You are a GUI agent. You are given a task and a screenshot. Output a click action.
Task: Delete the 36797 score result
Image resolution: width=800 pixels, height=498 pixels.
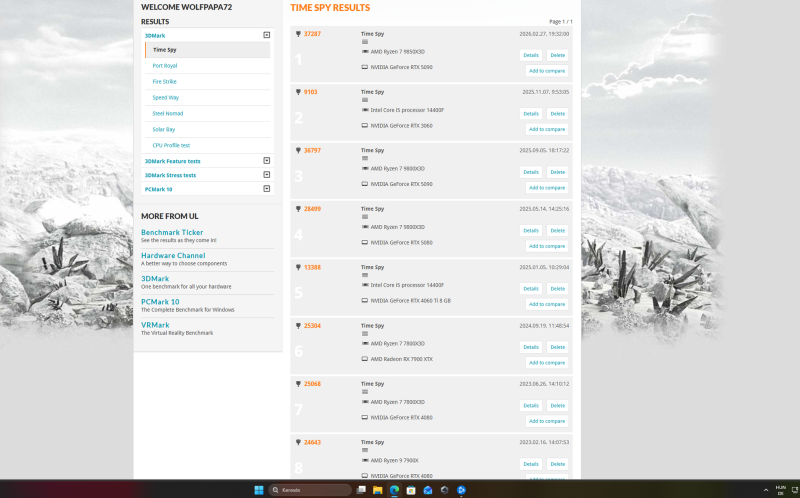point(558,172)
